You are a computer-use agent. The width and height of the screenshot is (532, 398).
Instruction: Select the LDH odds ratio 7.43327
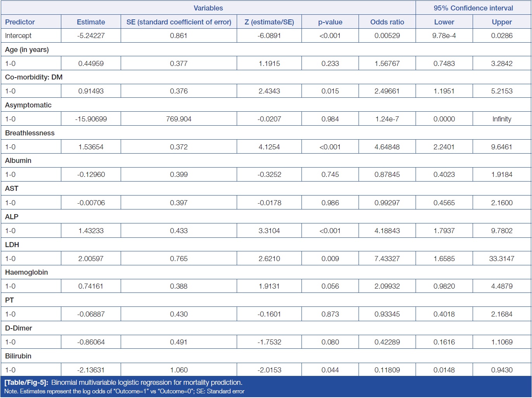[387, 259]
